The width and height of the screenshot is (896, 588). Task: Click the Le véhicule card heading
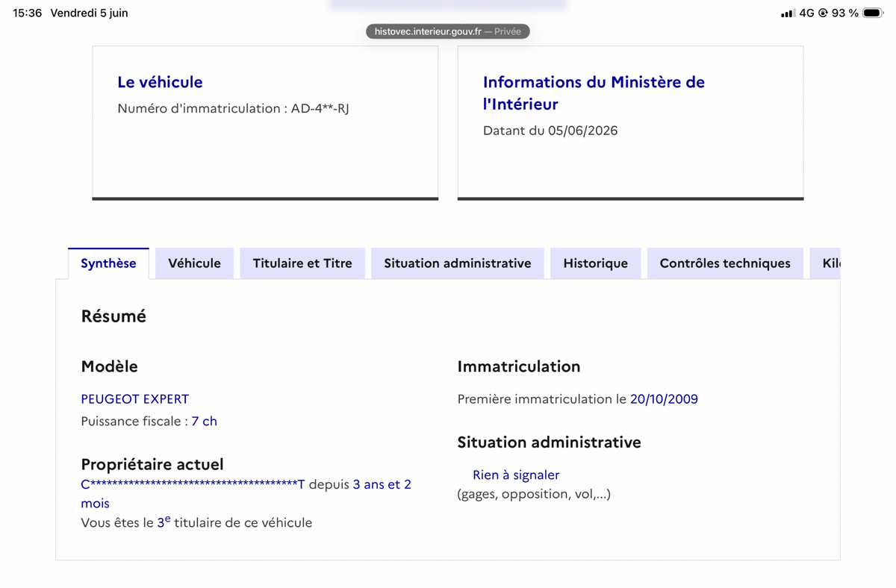point(160,82)
